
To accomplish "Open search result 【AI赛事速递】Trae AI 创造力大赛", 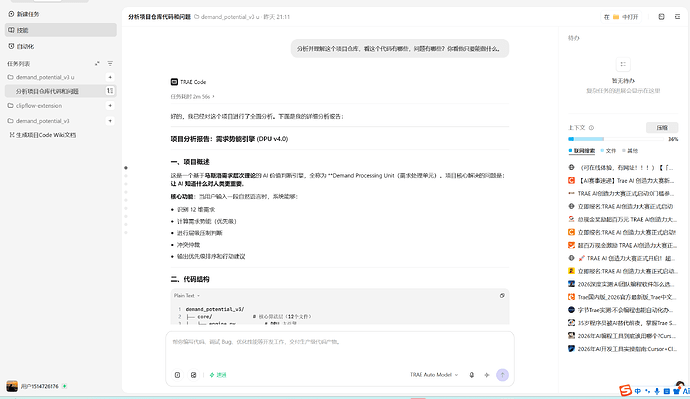I will pos(622,180).
